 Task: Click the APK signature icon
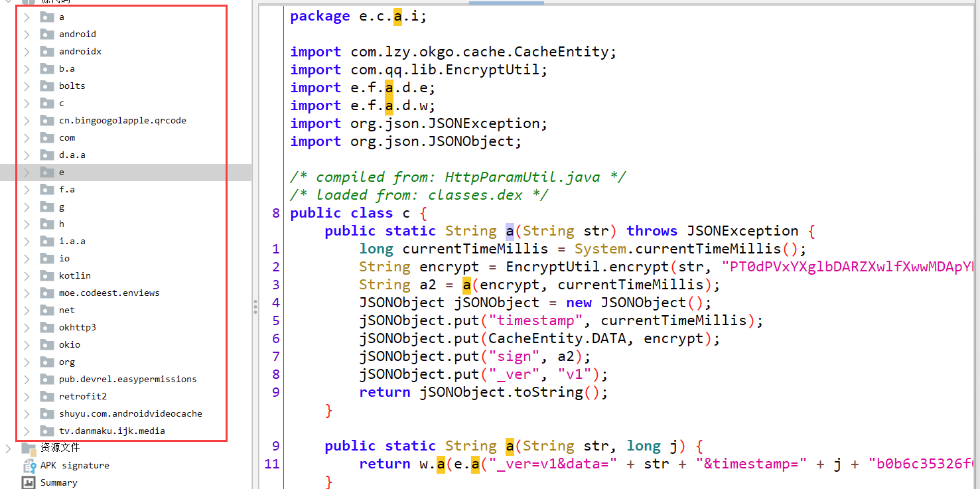pyautogui.click(x=29, y=465)
